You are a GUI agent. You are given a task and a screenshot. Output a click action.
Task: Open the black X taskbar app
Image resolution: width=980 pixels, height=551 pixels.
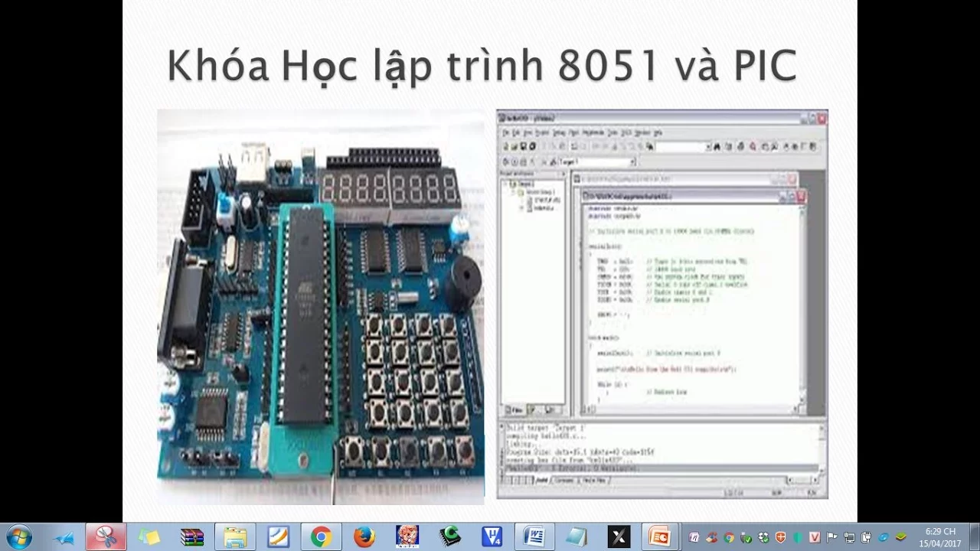[x=619, y=537]
